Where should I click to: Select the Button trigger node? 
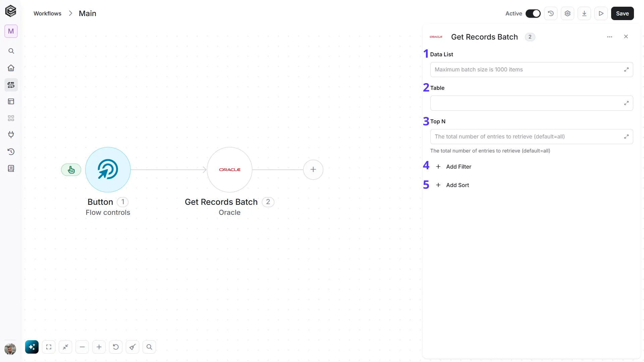[108, 170]
